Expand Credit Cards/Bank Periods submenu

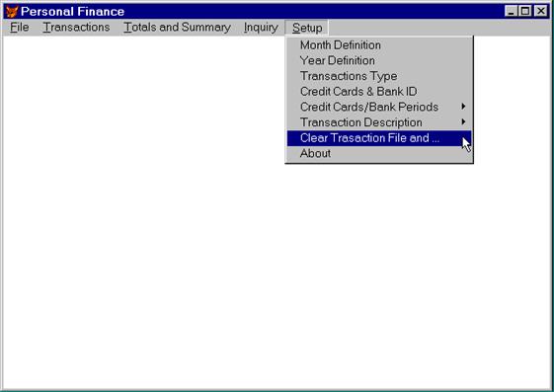pyautogui.click(x=379, y=107)
